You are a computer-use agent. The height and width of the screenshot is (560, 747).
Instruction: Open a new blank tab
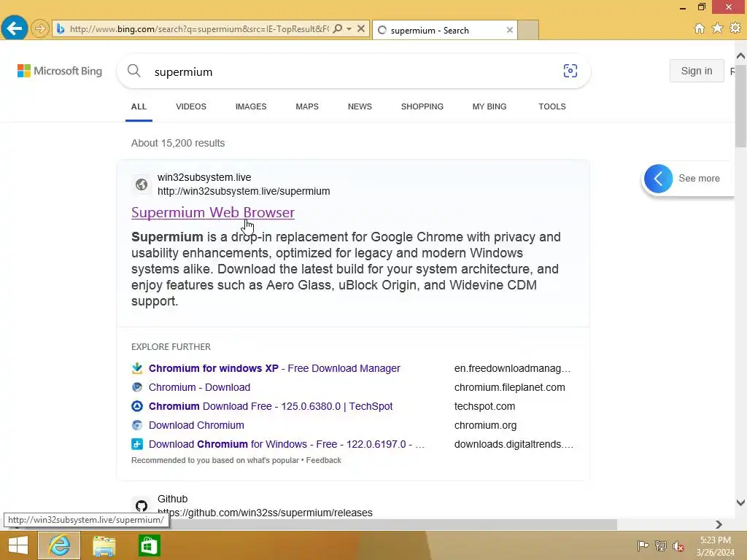(528, 30)
